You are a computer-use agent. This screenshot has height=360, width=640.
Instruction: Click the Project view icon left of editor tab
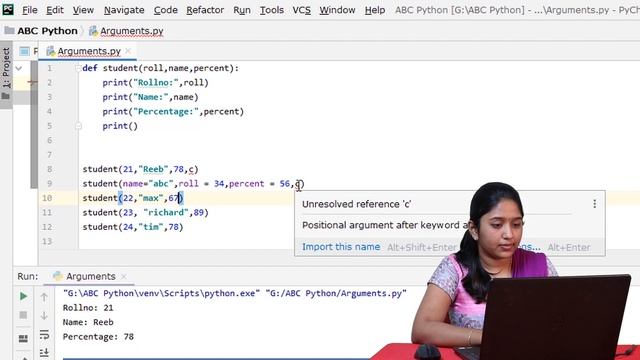24,51
